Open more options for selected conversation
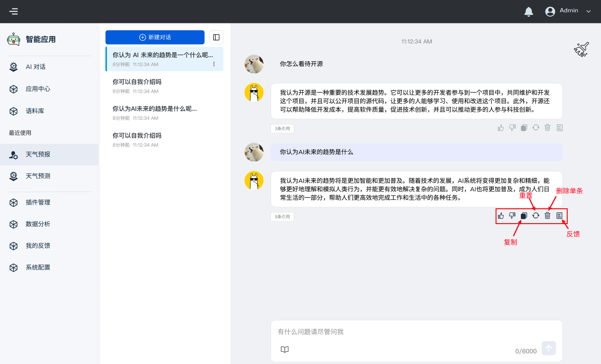 pos(214,64)
